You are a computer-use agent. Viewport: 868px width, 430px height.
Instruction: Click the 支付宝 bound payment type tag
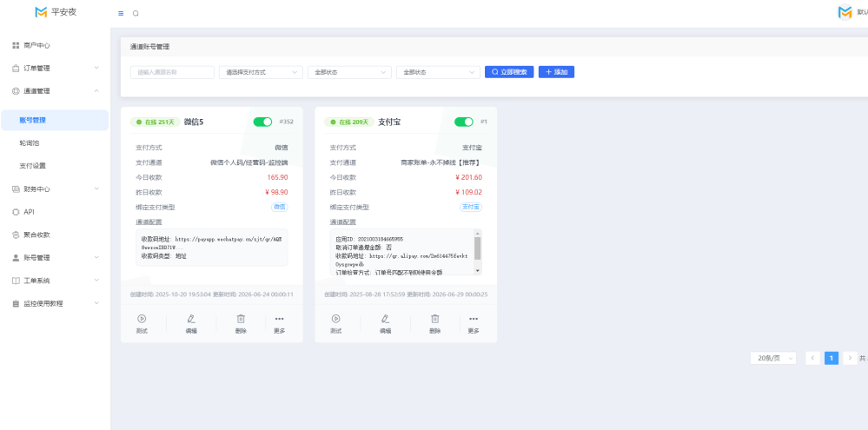point(471,207)
